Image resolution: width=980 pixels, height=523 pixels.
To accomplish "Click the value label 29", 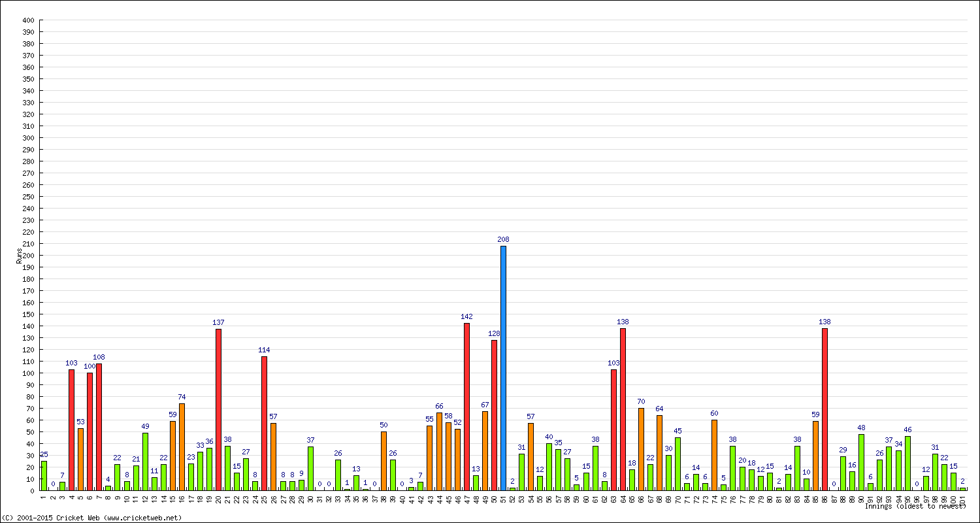I will [843, 450].
